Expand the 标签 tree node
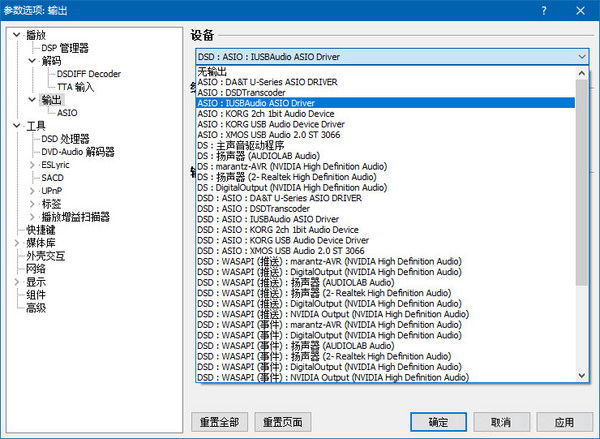Screen dimensions: 600x439 click(x=32, y=204)
